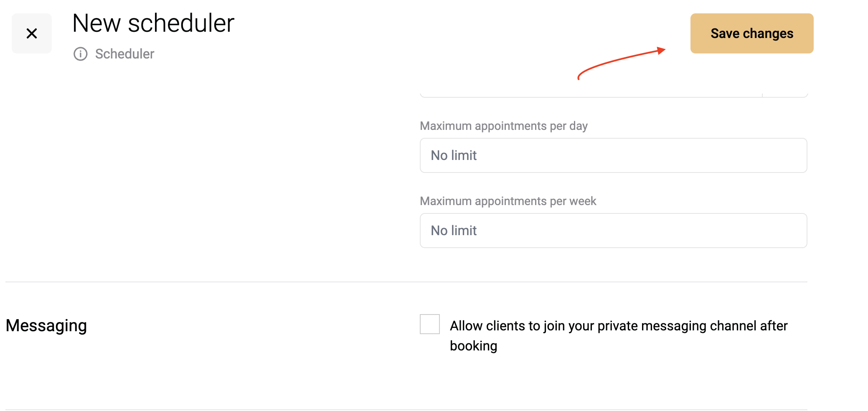Viewport: 868px width, 411px height.
Task: Click the New scheduler page title
Action: click(153, 23)
